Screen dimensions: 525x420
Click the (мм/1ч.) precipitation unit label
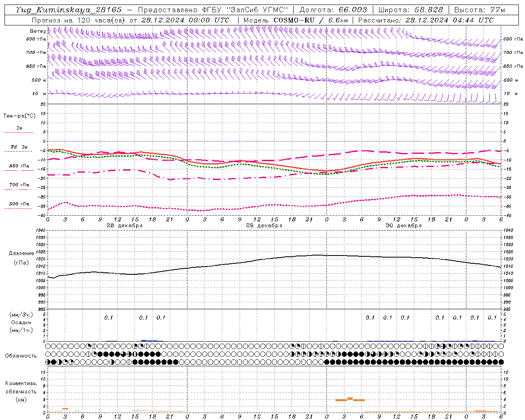coord(21,330)
